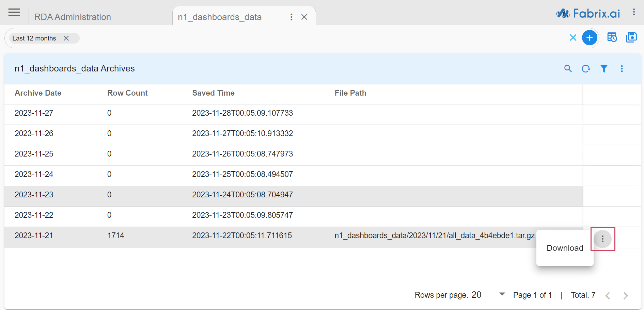Click the search icon in Archives header
Viewport: 644px width, 310px height.
[568, 69]
